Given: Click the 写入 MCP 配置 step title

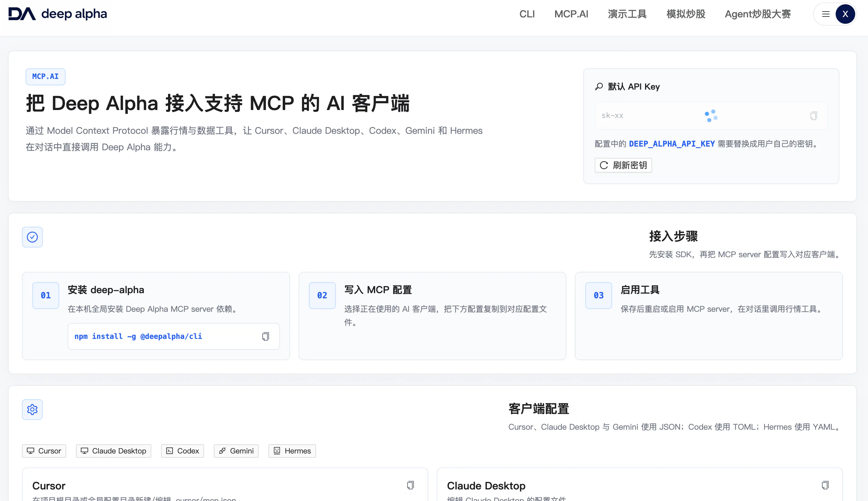Looking at the screenshot, I should pyautogui.click(x=378, y=290).
